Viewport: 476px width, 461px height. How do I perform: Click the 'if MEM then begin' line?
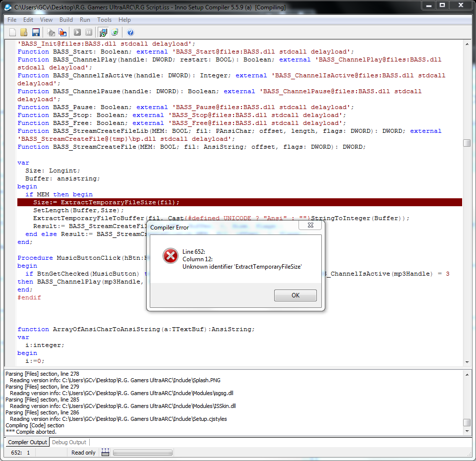point(59,194)
